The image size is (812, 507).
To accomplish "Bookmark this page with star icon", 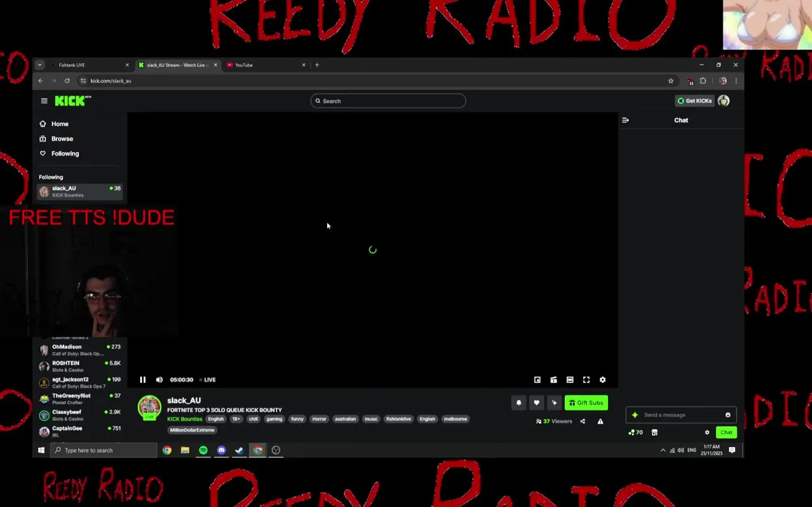I will [671, 81].
